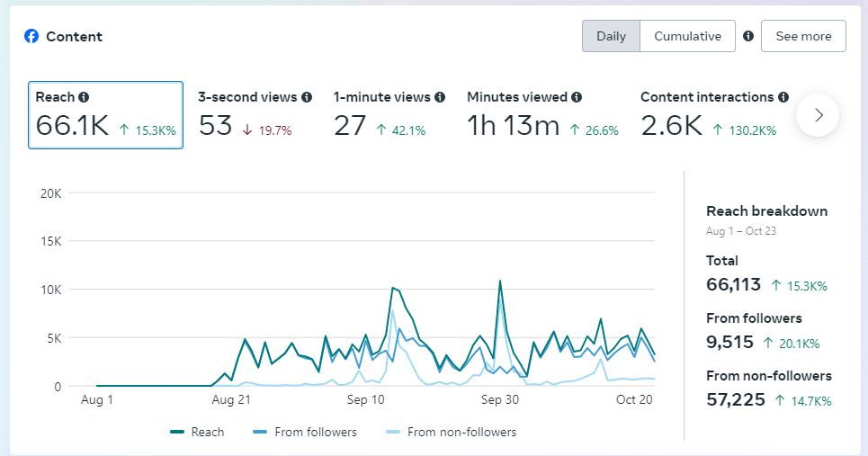The width and height of the screenshot is (868, 456).
Task: Select the Content interactions metric
Action: pos(714,115)
